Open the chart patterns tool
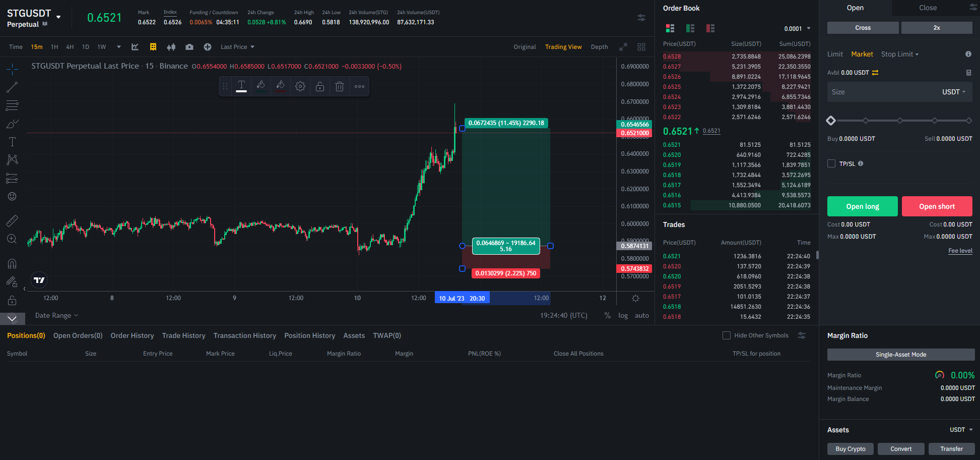Screen dimensions: 980x460 coord(12,160)
